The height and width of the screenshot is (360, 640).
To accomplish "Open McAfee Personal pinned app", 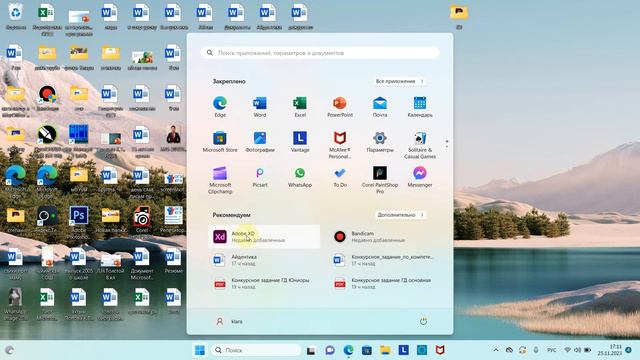I will coord(340,145).
